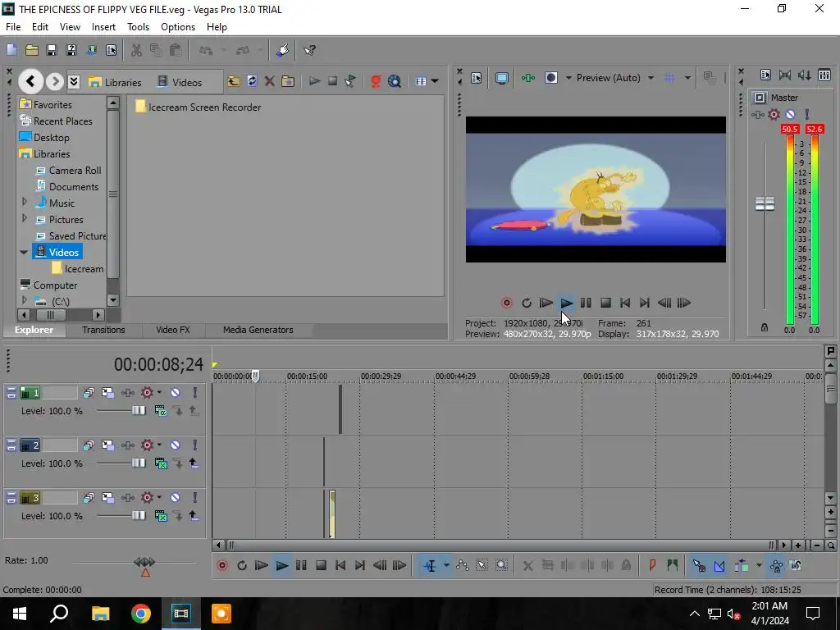Click Insert Marker orange flag icon

coord(652,565)
